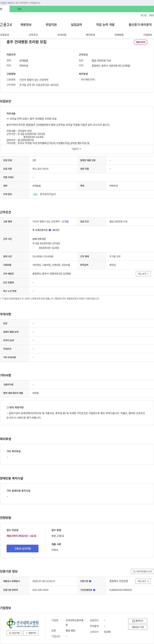
Task: Click the 이력서 required document text
Action: (55, 550)
